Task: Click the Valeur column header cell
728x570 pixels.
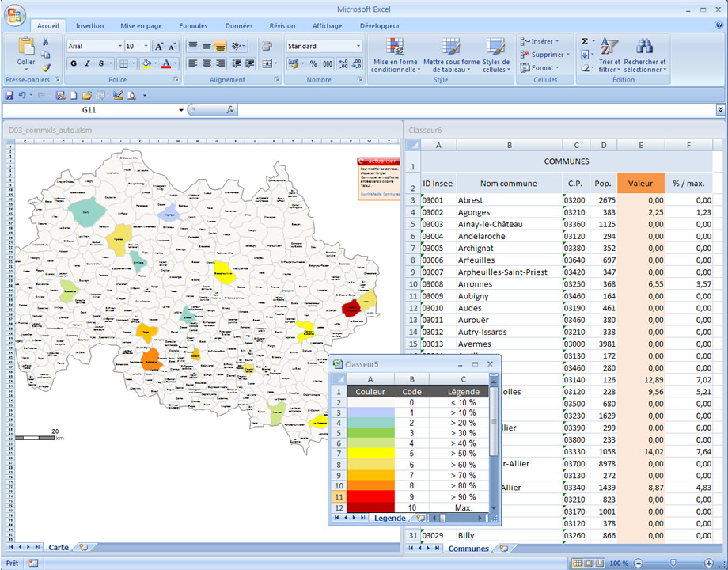Action: 640,183
